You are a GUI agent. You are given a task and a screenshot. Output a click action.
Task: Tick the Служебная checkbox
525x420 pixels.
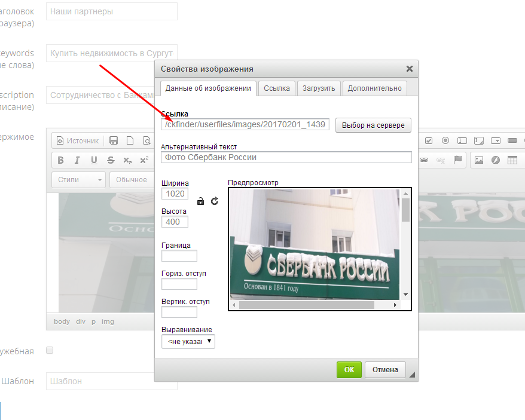coord(50,350)
